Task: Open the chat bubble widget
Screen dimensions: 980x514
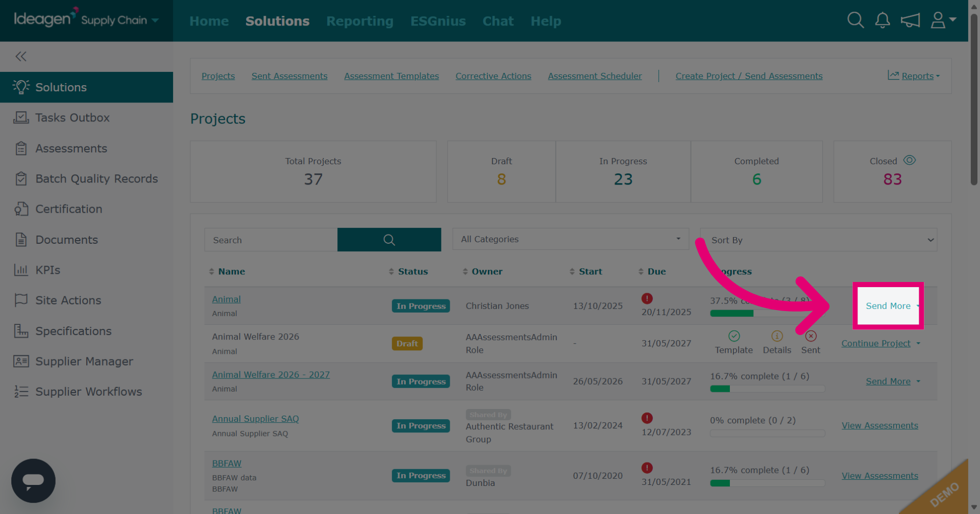Action: click(x=33, y=480)
